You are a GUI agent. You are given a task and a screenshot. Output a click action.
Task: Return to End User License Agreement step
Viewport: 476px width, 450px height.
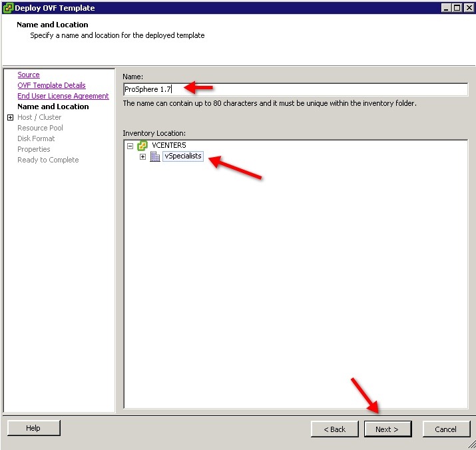(x=63, y=96)
